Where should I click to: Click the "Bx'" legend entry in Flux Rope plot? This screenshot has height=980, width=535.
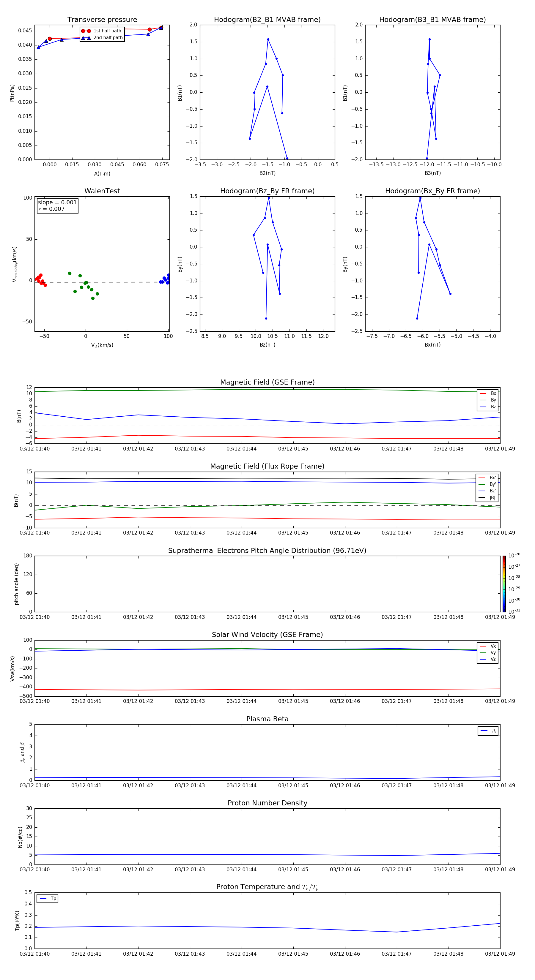click(487, 478)
